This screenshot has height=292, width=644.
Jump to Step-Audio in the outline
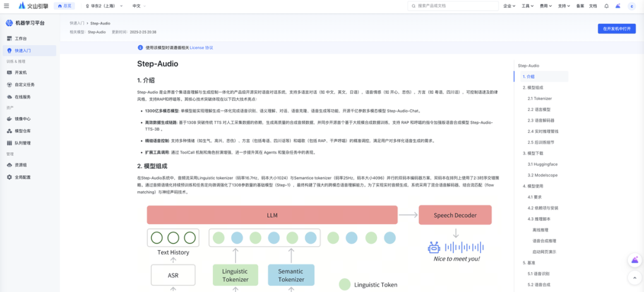point(528,66)
